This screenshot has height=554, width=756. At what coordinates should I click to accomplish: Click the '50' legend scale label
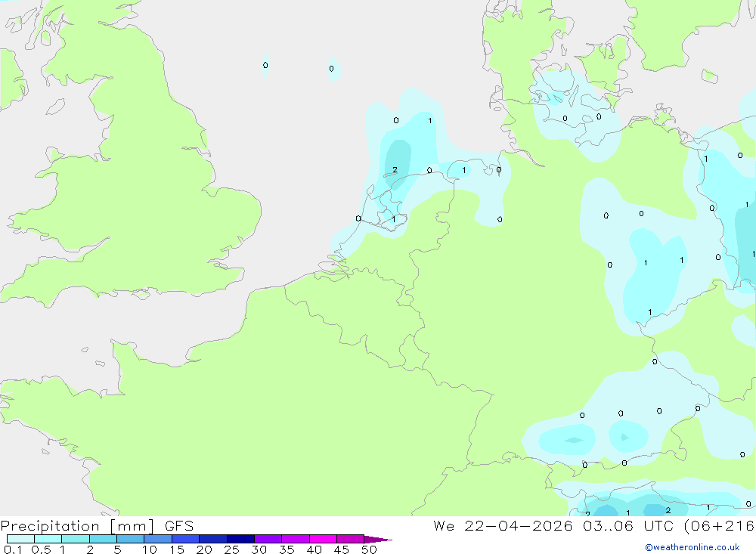(x=369, y=549)
